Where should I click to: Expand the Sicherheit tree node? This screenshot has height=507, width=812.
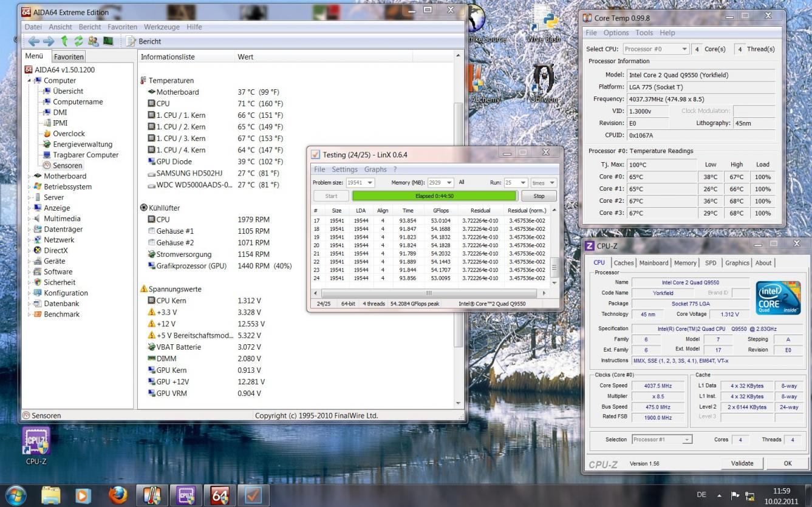pos(29,282)
